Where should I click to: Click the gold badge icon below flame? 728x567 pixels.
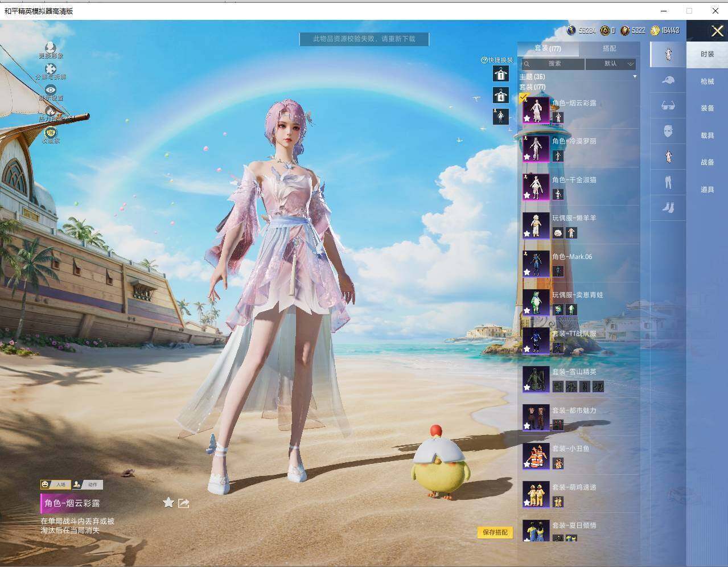point(51,133)
